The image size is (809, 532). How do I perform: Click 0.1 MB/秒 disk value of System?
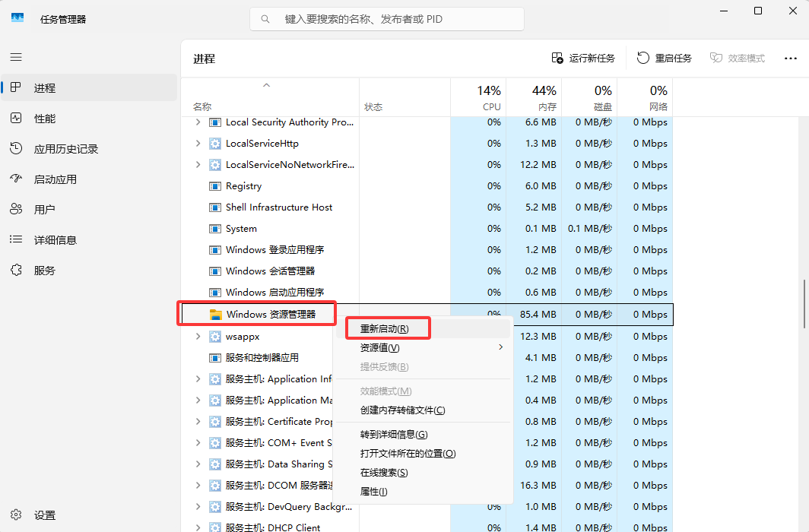tap(590, 228)
